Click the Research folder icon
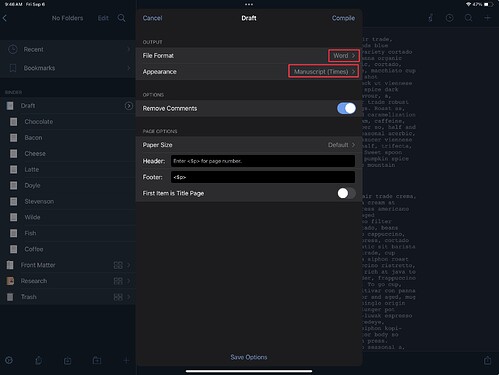The width and height of the screenshot is (499, 375). 10,281
